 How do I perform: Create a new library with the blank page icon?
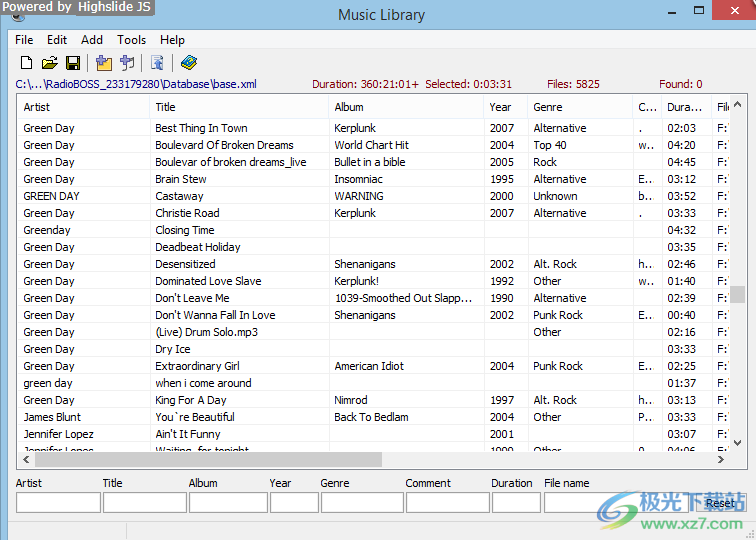point(27,63)
